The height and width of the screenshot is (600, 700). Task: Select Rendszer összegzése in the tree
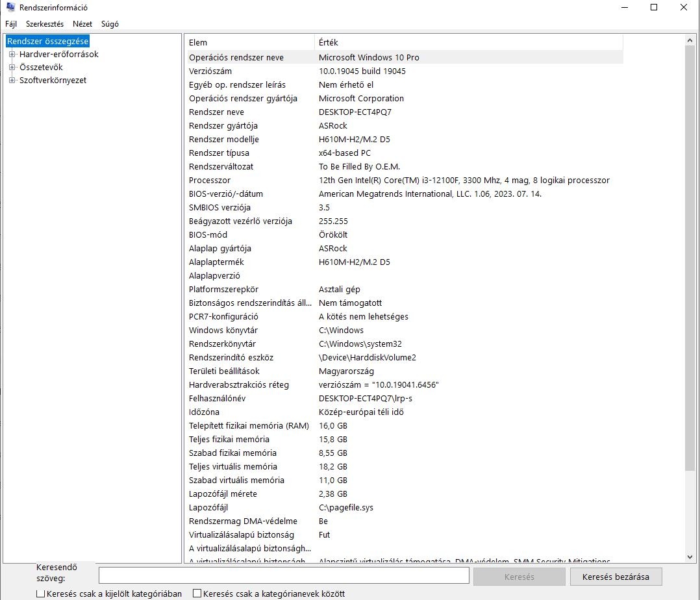tap(48, 41)
